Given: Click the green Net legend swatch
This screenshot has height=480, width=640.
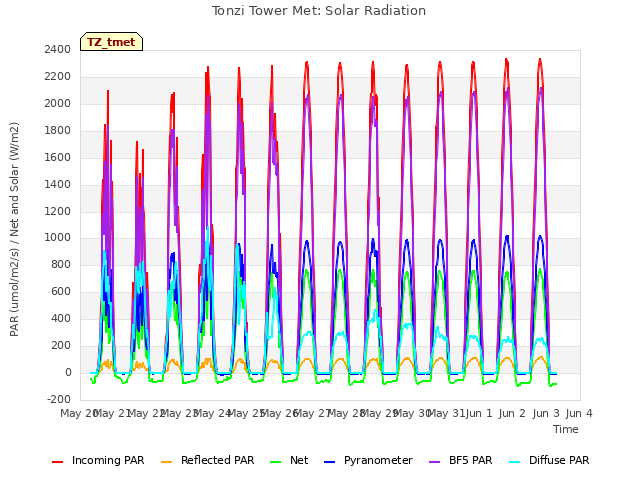Looking at the screenshot, I should (x=276, y=462).
